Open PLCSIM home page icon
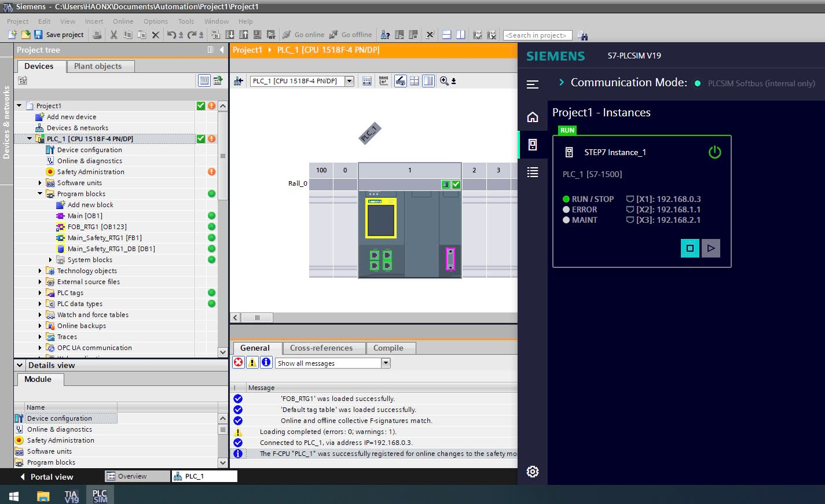The image size is (825, 504). click(x=533, y=117)
